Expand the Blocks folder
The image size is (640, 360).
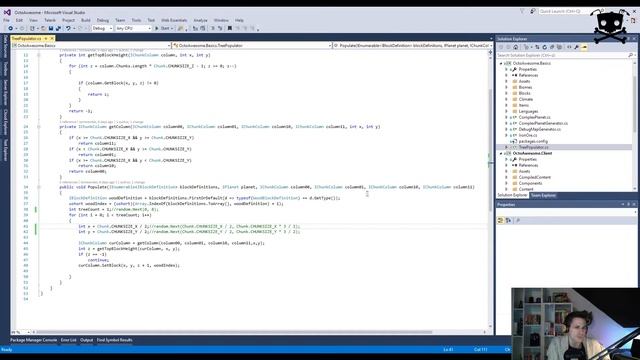pos(507,93)
